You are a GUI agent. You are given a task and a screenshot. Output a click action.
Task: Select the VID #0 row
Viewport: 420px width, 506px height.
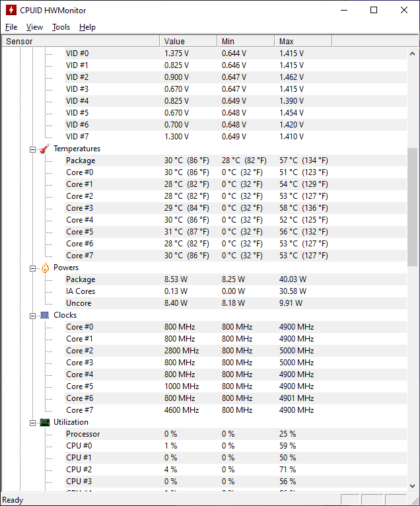coord(236,54)
